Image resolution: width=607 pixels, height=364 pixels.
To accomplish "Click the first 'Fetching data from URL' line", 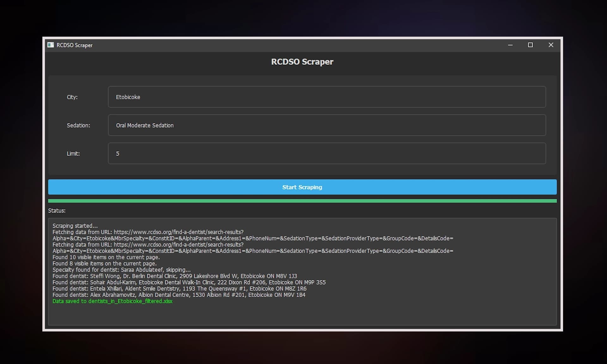I will (x=148, y=232).
